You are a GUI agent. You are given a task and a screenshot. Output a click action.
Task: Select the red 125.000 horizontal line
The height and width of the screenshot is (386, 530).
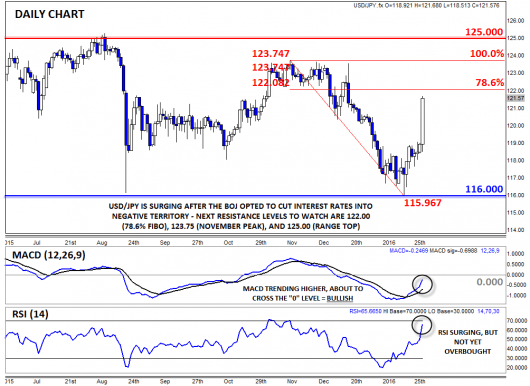point(255,38)
